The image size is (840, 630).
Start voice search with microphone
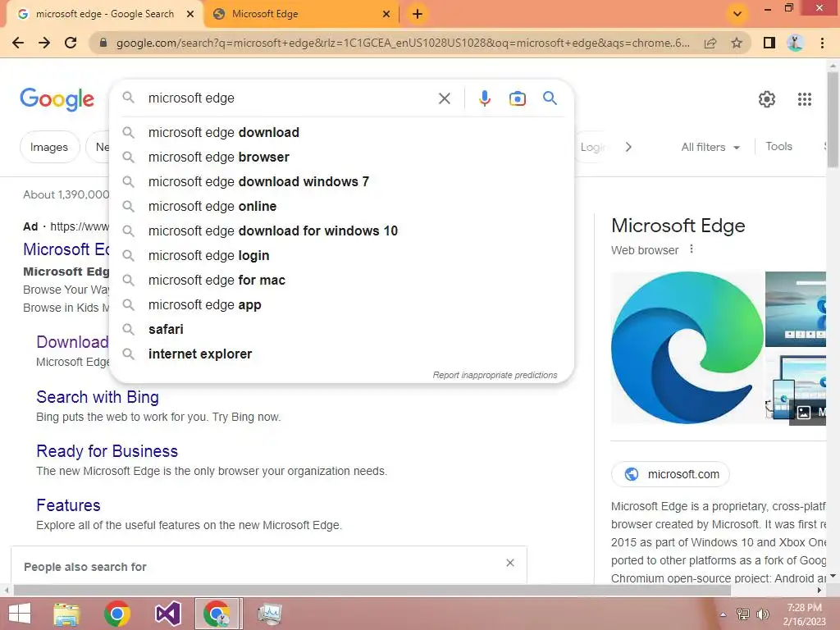tap(485, 98)
